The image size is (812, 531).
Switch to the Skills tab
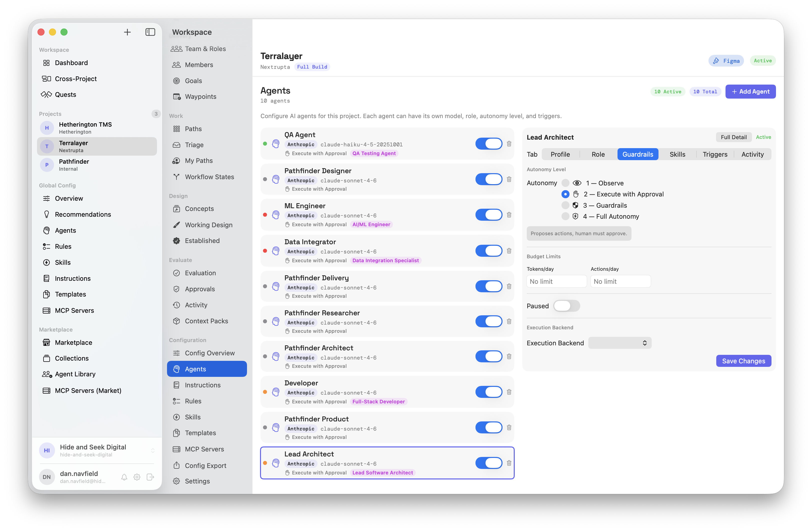677,154
